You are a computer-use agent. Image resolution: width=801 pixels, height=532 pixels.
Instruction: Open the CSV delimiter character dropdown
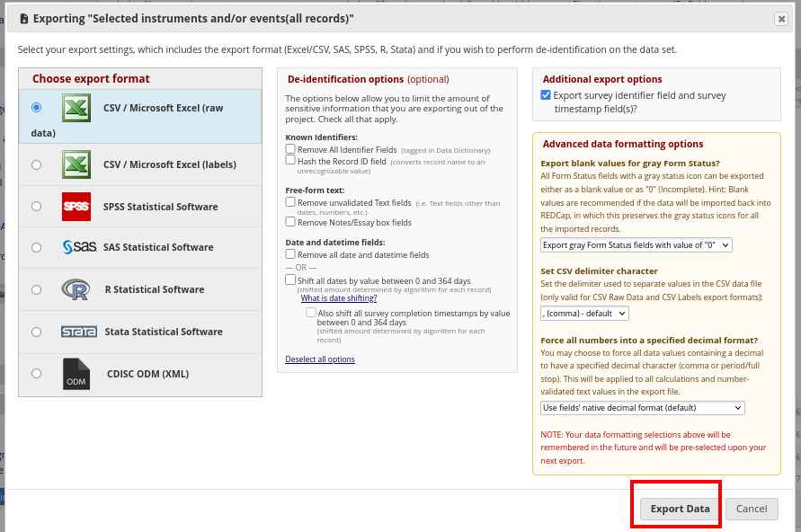(584, 313)
